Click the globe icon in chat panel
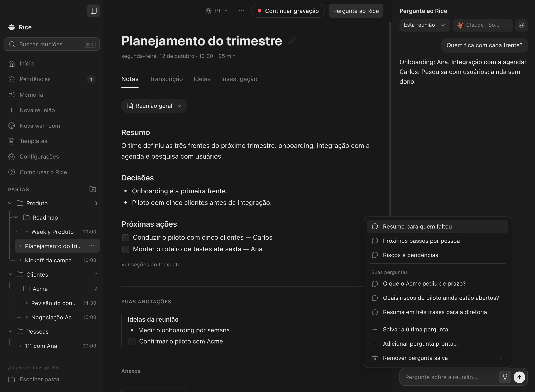Image resolution: width=535 pixels, height=392 pixels. [521, 25]
